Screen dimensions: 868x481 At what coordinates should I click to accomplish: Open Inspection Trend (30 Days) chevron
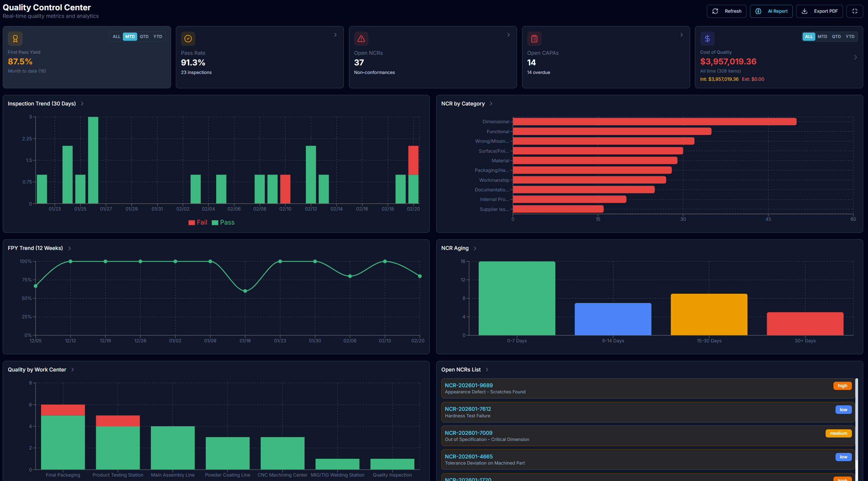coord(82,104)
